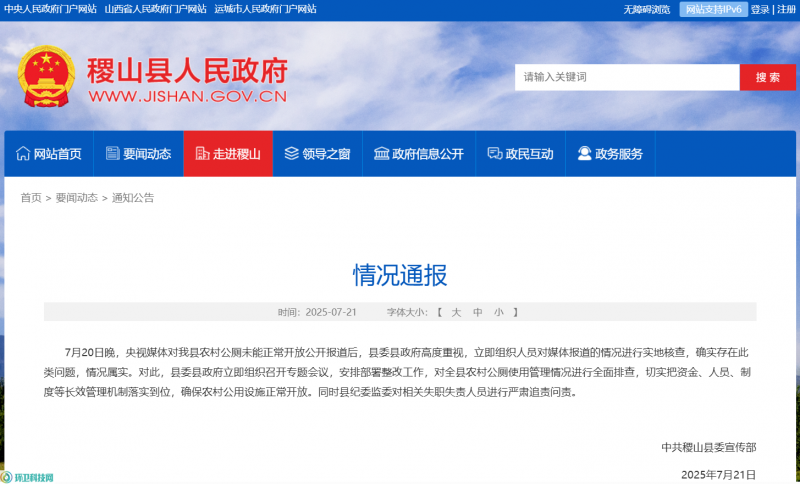This screenshot has width=800, height=484.
Task: Click the 登录 login link
Action: point(760,10)
